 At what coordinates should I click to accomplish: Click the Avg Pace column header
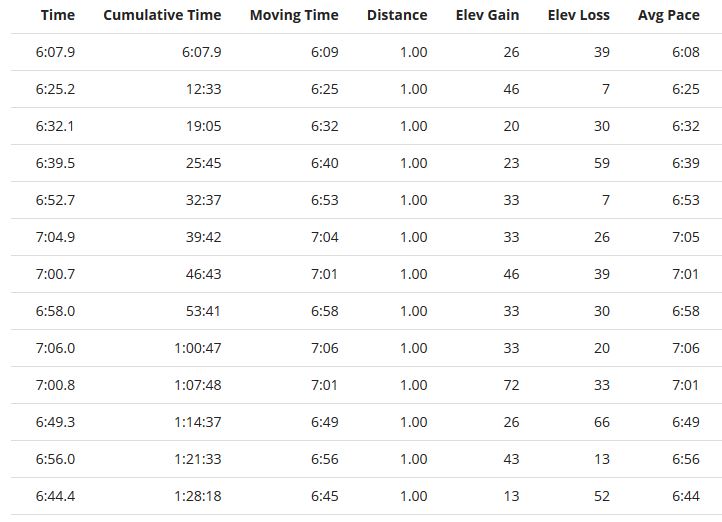tap(668, 15)
